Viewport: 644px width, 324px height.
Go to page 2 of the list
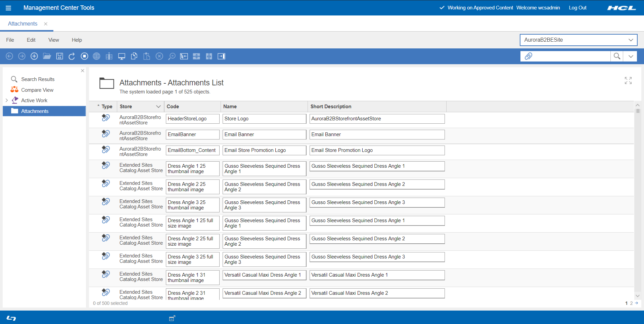(632, 303)
